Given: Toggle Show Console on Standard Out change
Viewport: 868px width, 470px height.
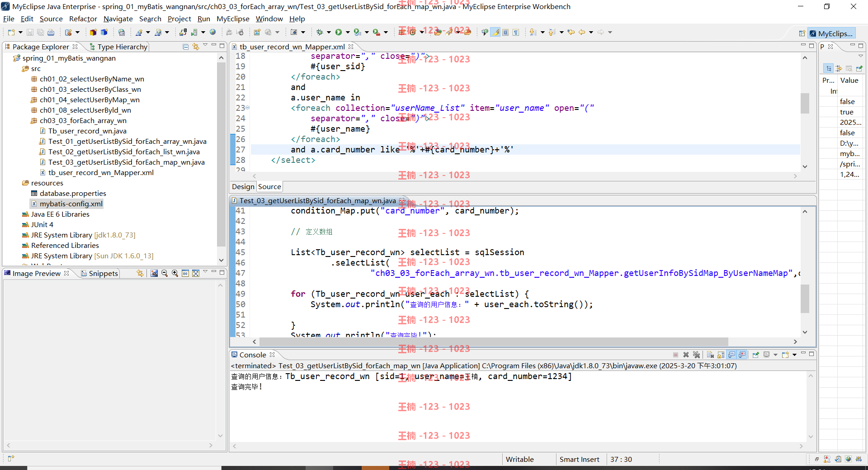Looking at the screenshot, I should (731, 355).
